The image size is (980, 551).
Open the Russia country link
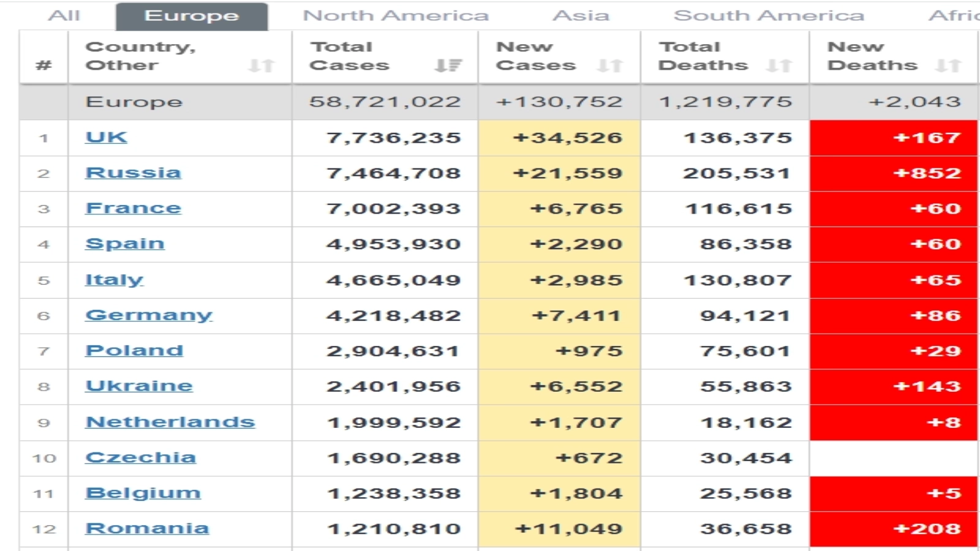tap(133, 173)
